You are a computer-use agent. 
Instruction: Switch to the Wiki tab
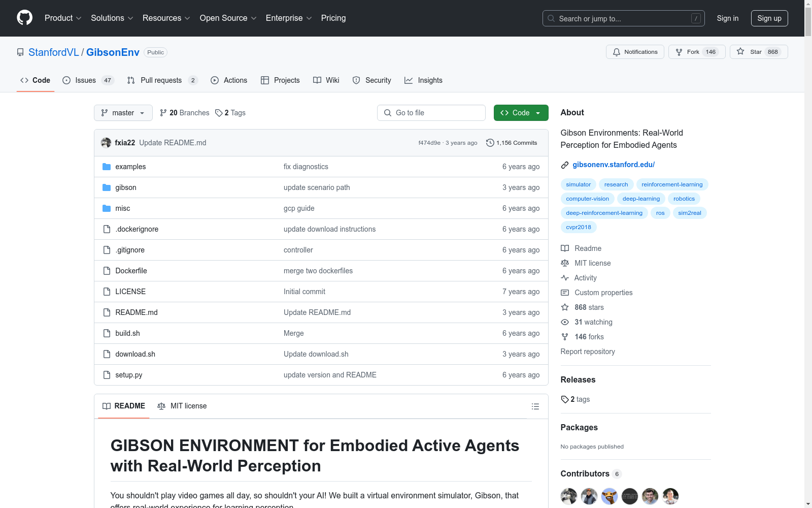point(326,80)
